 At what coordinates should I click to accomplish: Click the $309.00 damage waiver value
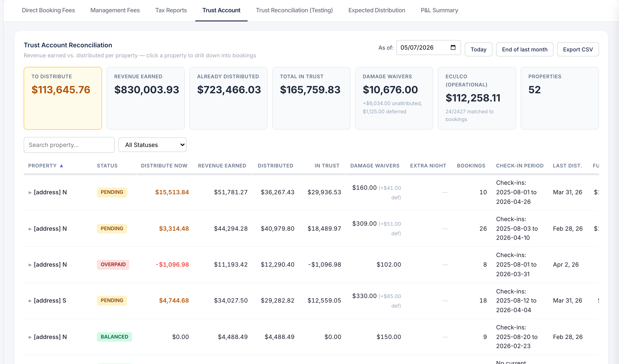tap(364, 223)
